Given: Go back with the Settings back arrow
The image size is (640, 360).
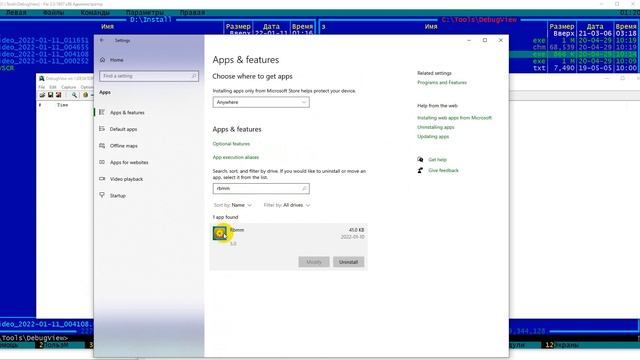Looking at the screenshot, I should pos(102,40).
